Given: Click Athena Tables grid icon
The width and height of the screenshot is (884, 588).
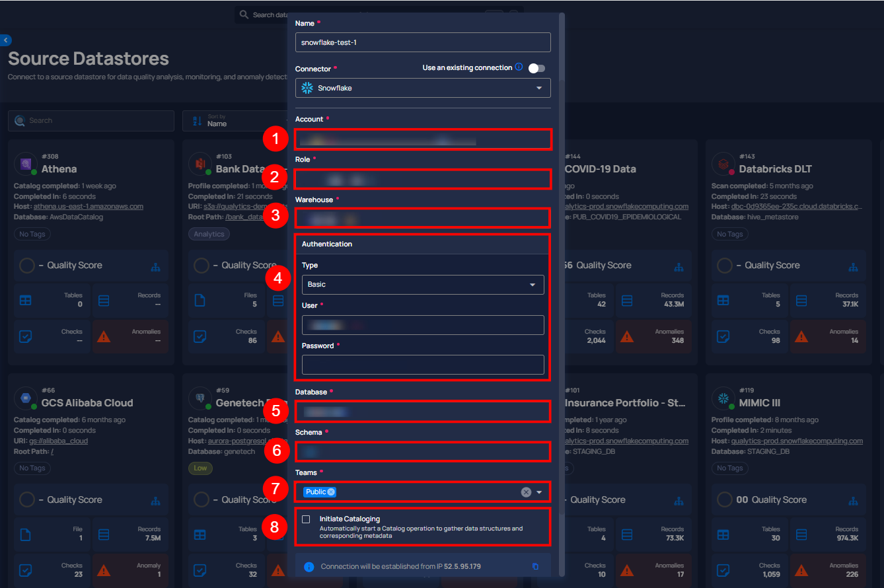Looking at the screenshot, I should tap(25, 301).
